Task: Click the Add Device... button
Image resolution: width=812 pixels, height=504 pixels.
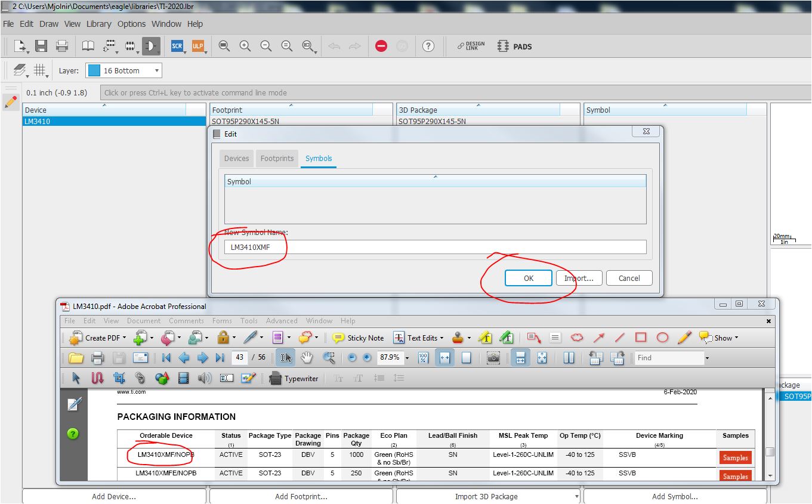Action: [x=114, y=496]
